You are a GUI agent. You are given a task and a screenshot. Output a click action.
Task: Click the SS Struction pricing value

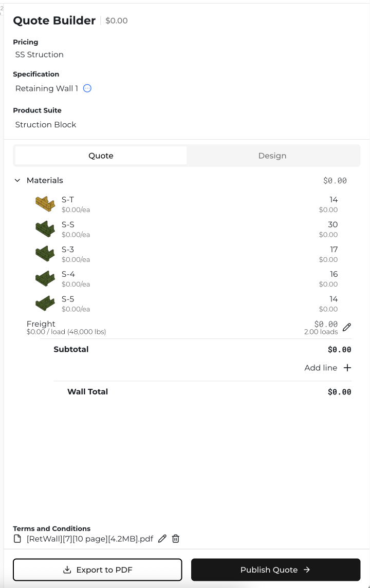click(x=40, y=54)
